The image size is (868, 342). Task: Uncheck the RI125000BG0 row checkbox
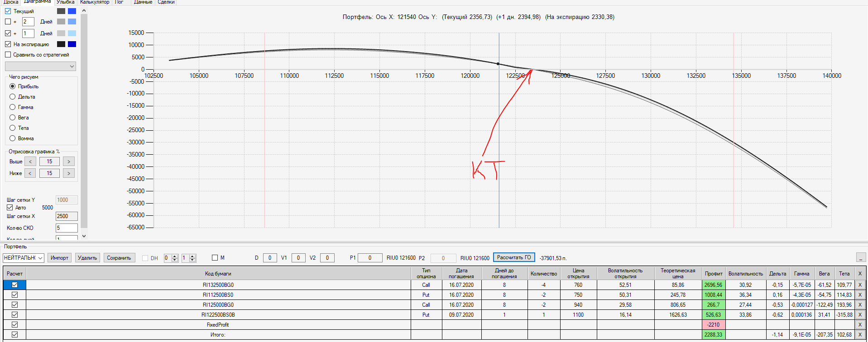coord(14,305)
